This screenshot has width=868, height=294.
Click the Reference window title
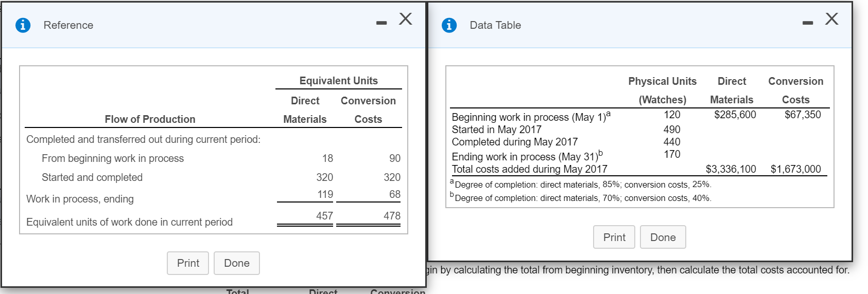click(68, 25)
